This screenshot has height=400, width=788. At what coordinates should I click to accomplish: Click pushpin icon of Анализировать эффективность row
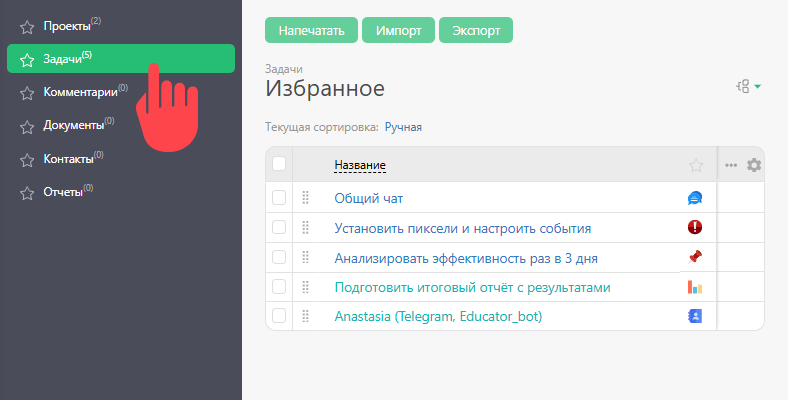(x=695, y=257)
